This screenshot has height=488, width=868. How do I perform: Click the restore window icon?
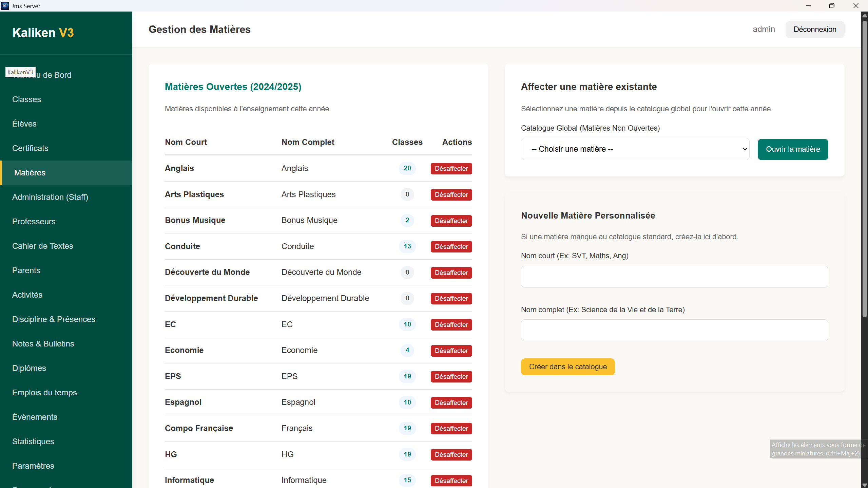click(831, 6)
